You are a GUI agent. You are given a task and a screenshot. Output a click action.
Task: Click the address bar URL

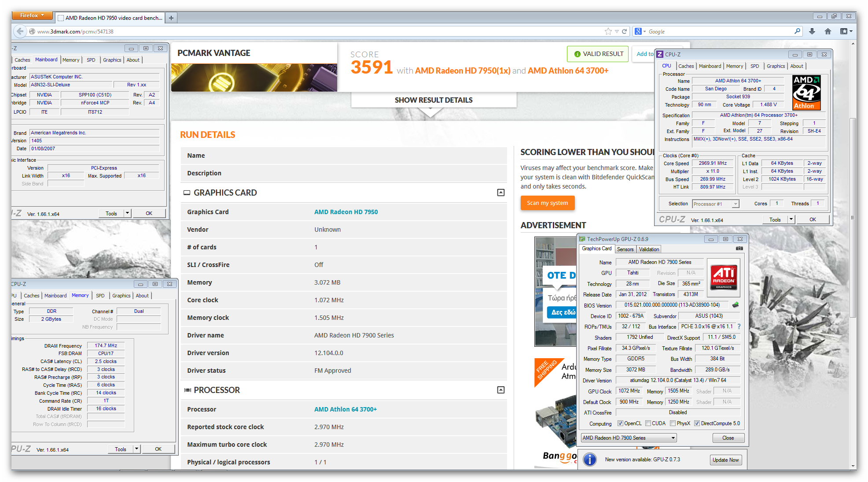[x=75, y=31]
